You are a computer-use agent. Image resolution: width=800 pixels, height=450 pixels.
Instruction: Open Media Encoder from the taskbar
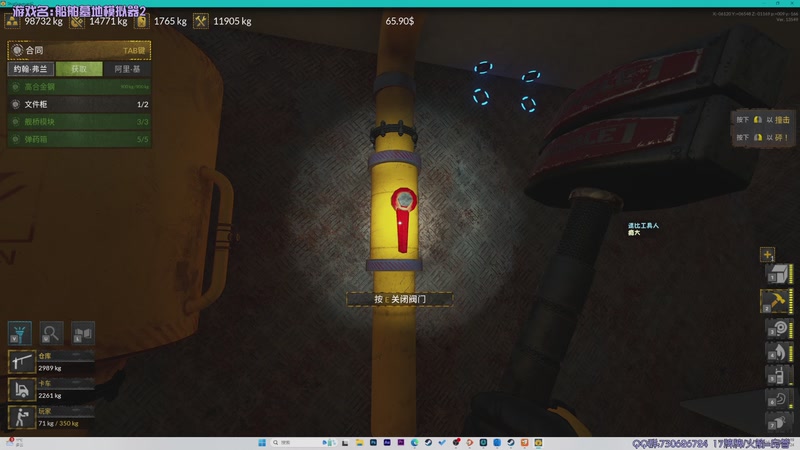point(387,443)
